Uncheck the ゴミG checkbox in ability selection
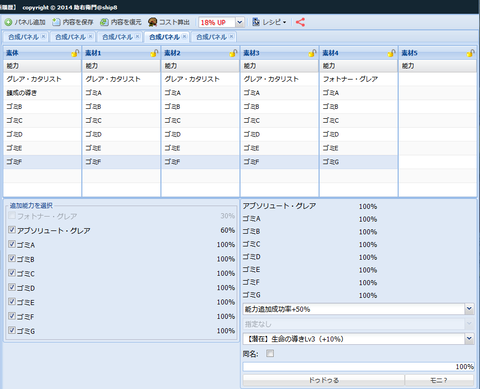The width and height of the screenshot is (480, 389). (12, 330)
